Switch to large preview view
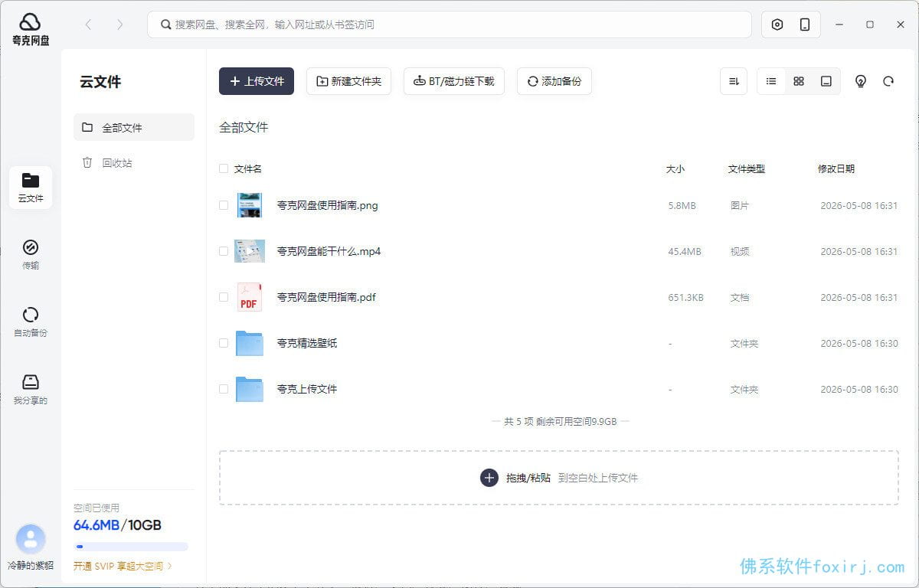The width and height of the screenshot is (919, 588). coord(826,81)
